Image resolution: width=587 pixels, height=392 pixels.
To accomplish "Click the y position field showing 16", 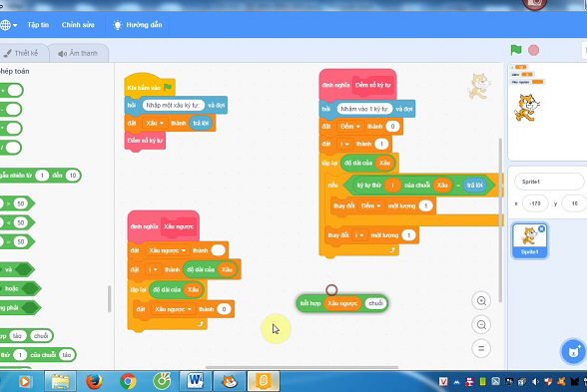I will [x=574, y=203].
